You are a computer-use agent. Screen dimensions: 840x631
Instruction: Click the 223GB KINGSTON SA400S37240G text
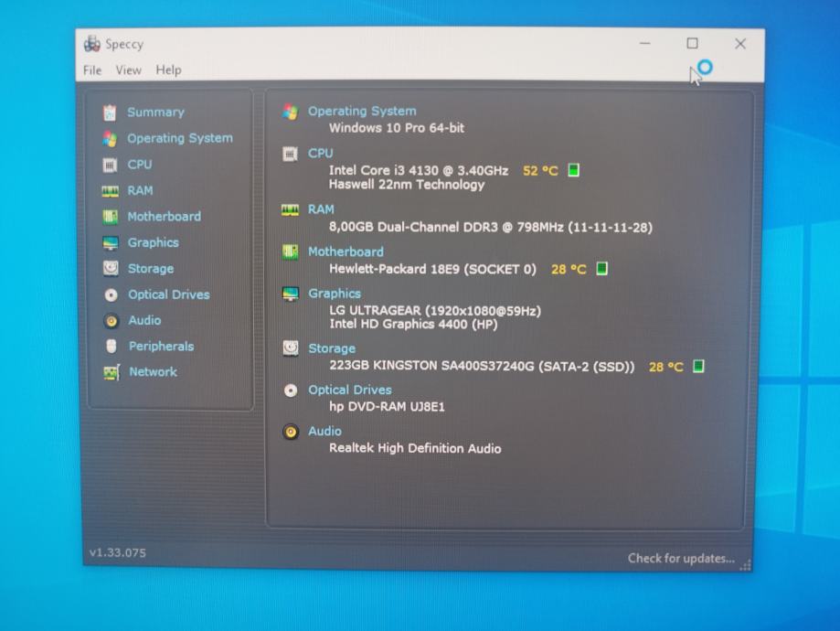(482, 366)
